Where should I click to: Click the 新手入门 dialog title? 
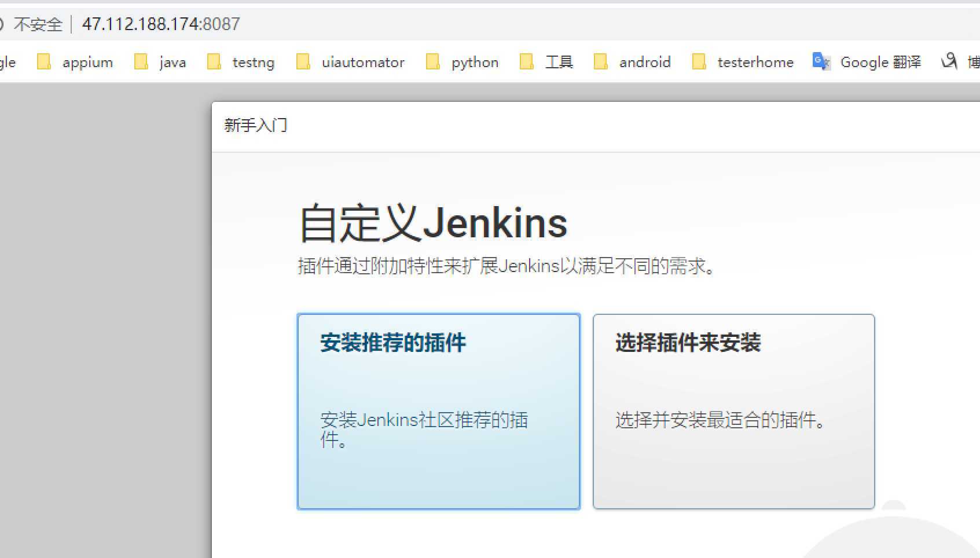[256, 125]
